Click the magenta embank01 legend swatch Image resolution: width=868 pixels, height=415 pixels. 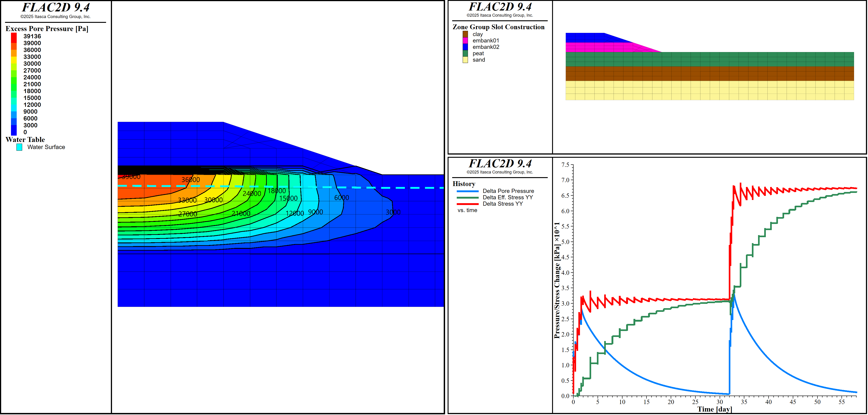[465, 41]
